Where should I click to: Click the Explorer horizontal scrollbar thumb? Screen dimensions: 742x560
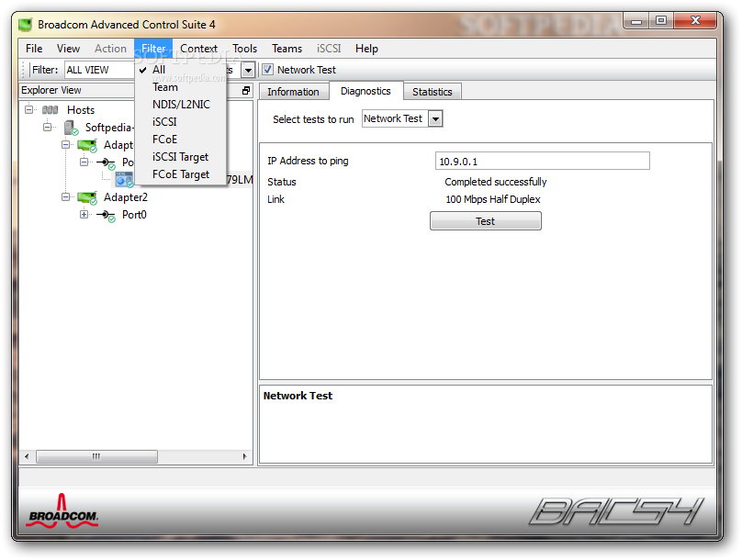[96, 457]
